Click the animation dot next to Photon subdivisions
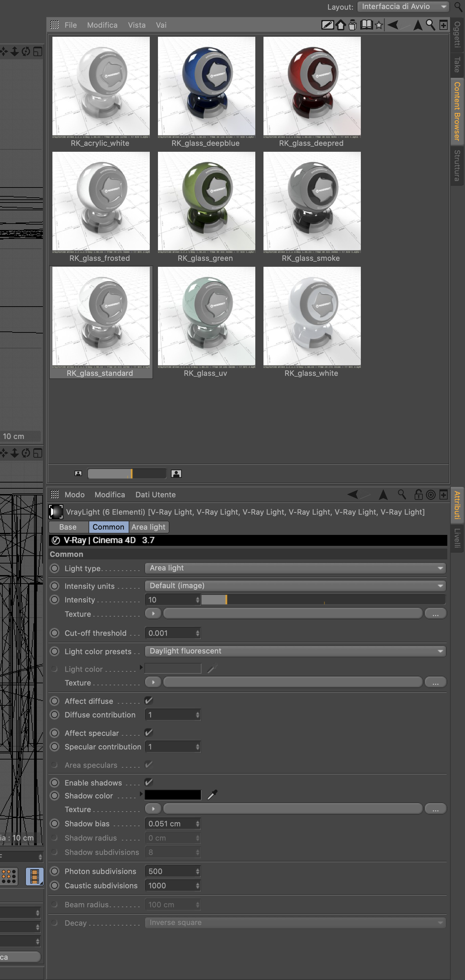 pyautogui.click(x=55, y=871)
